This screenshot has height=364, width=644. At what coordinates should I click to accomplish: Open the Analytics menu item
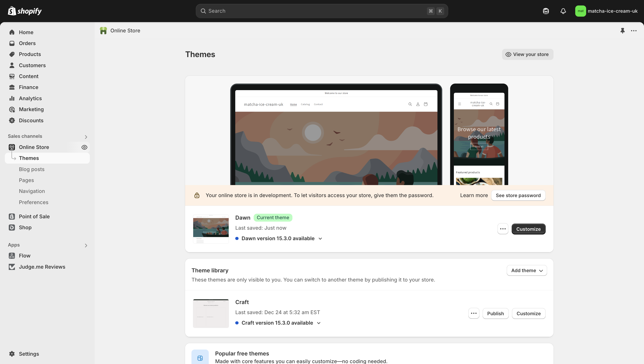click(30, 98)
